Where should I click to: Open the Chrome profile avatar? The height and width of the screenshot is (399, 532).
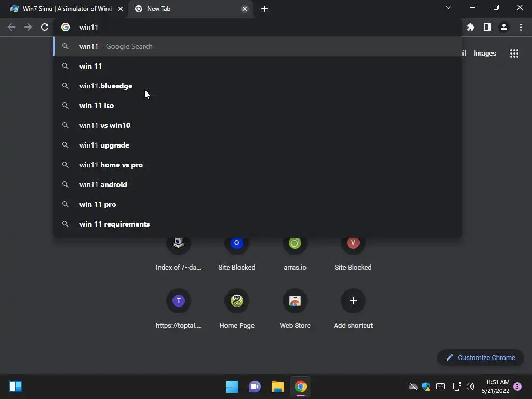[504, 27]
